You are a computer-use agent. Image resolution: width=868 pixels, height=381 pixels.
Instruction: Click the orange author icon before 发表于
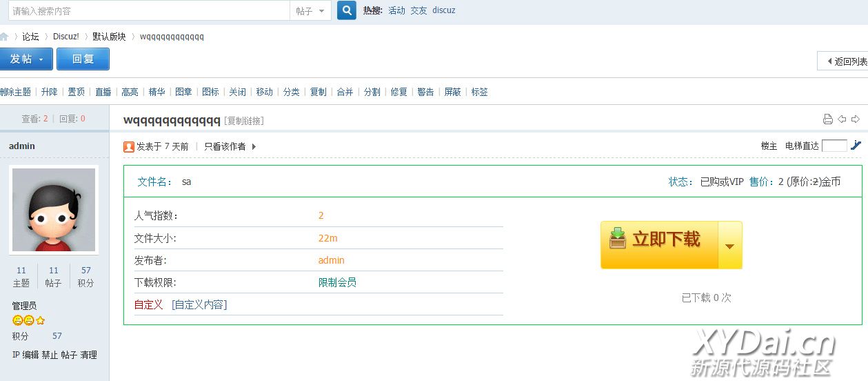129,146
